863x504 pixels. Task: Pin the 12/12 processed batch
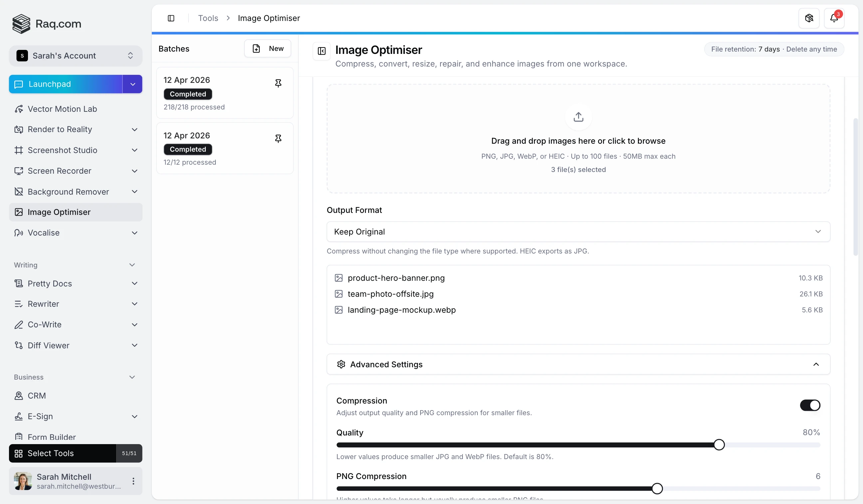278,139
